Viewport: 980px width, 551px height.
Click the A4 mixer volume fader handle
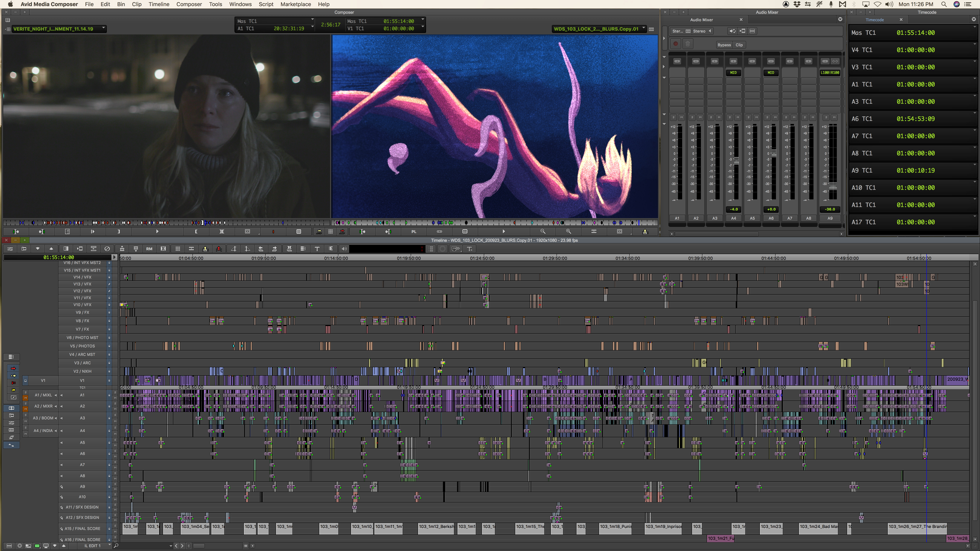click(x=737, y=161)
